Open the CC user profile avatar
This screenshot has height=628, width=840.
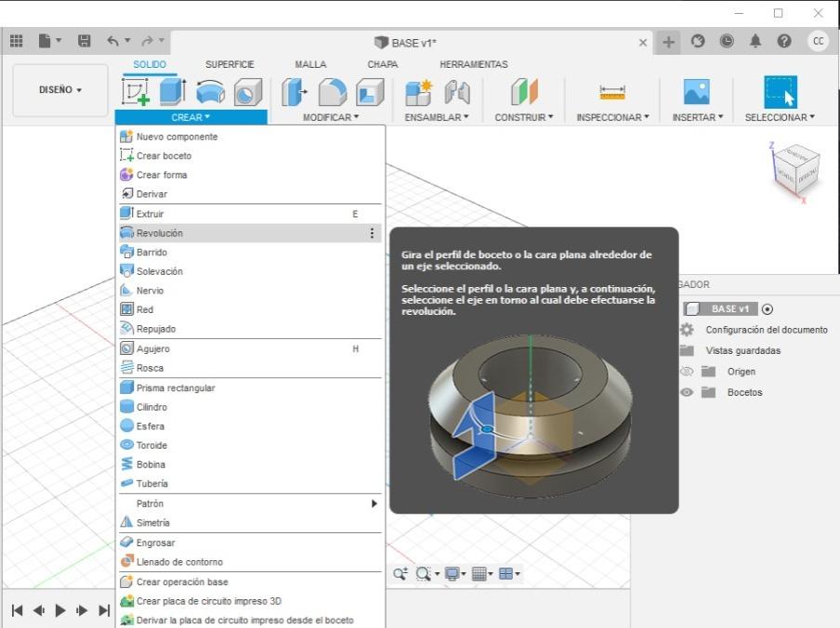tap(818, 41)
